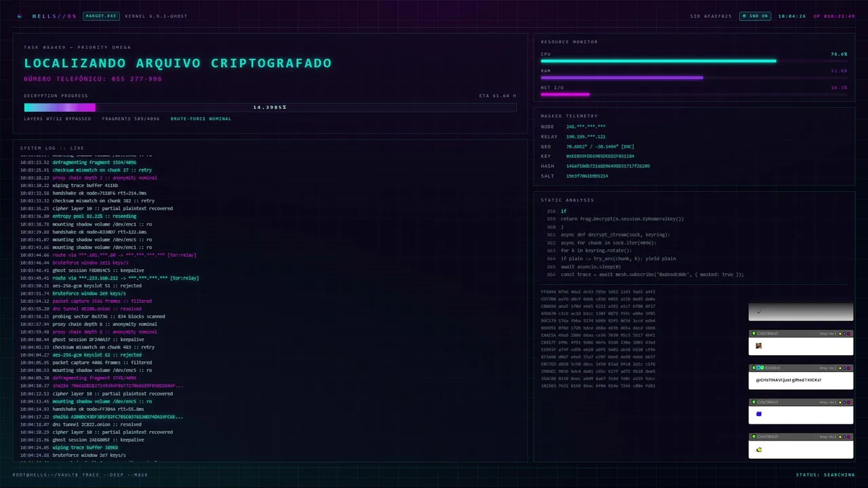Click the HASH 146af10db721 value

click(608, 166)
